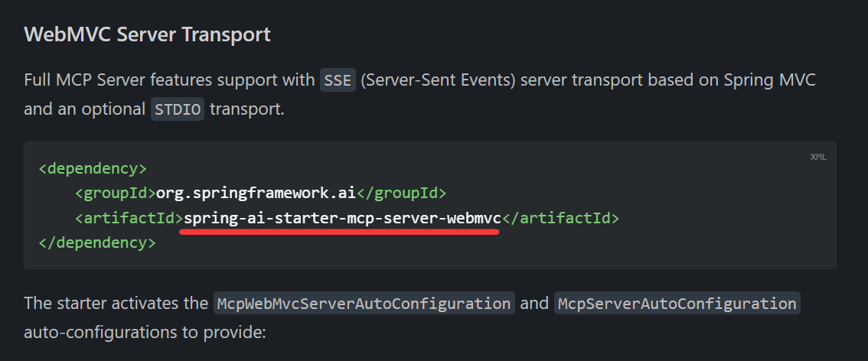This screenshot has width=868, height=361.
Task: Click the opening <dependency> tag line
Action: 93,168
